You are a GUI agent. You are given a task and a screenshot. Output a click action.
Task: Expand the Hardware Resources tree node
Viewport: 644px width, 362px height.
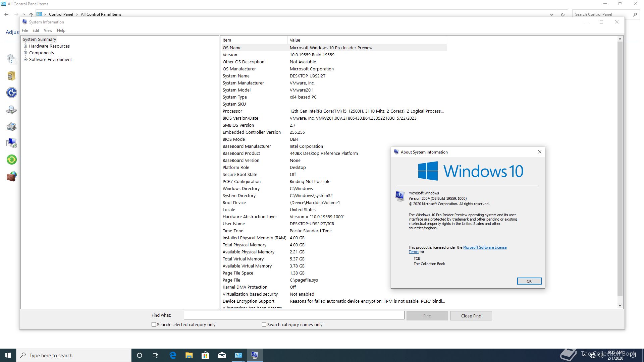(x=25, y=46)
